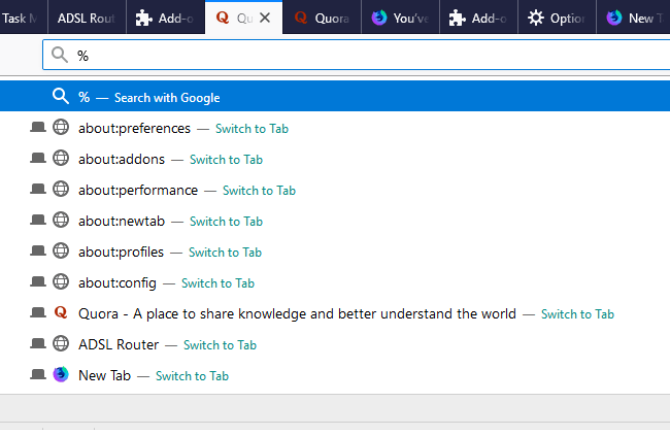The height and width of the screenshot is (430, 670).
Task: Click the globe icon beside the ADSL Router suggestion
Action: pyautogui.click(x=61, y=344)
